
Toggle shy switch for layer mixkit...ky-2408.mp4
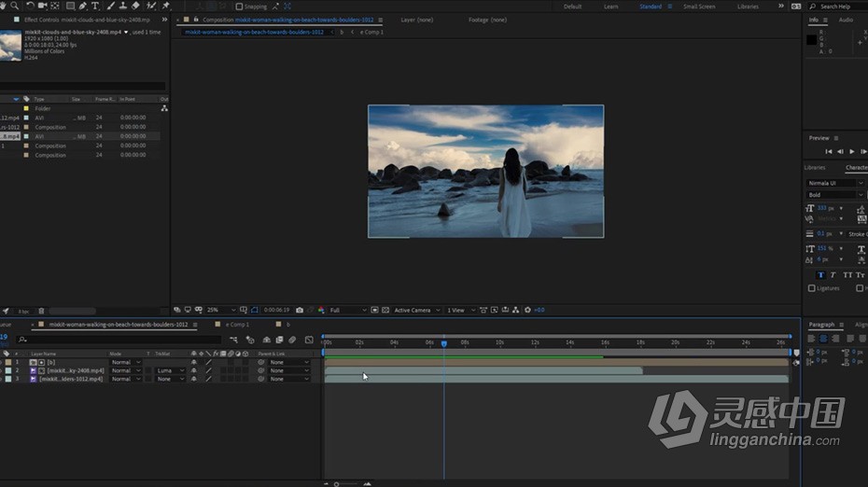click(x=194, y=370)
